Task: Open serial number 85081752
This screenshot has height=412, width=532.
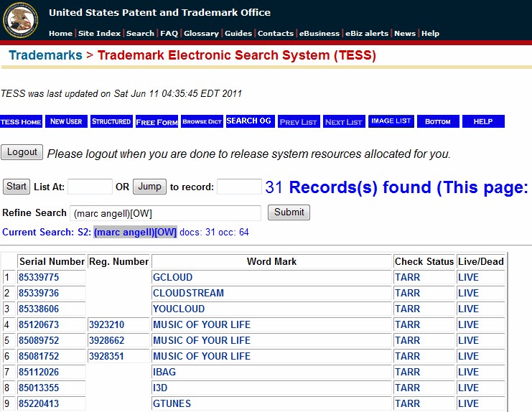Action: tap(39, 356)
